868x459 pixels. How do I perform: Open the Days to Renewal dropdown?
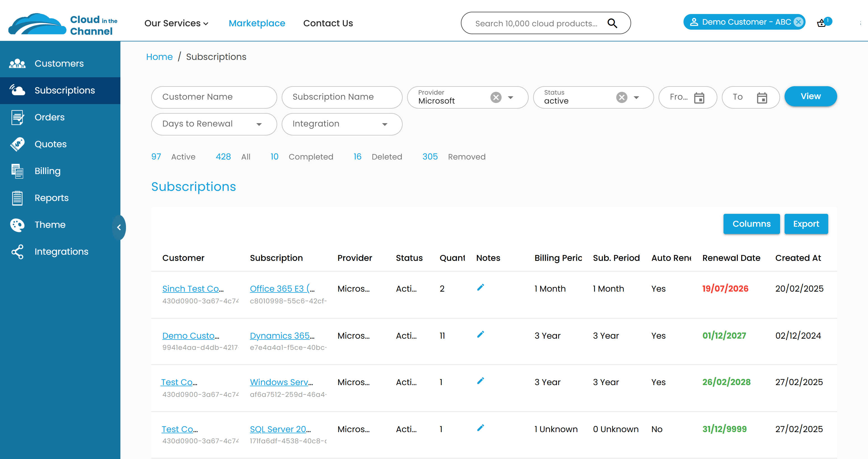point(214,124)
